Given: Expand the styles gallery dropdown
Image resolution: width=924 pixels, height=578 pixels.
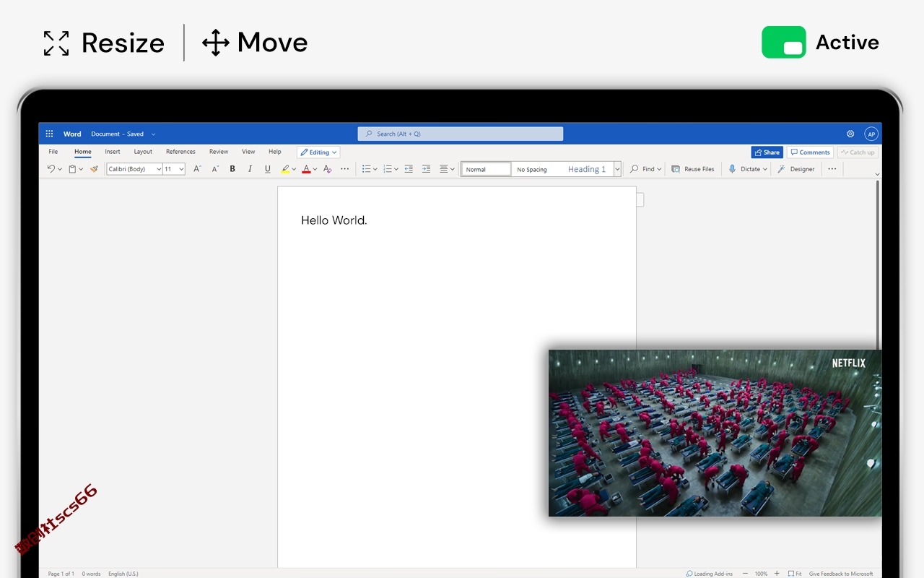Looking at the screenshot, I should coord(617,169).
